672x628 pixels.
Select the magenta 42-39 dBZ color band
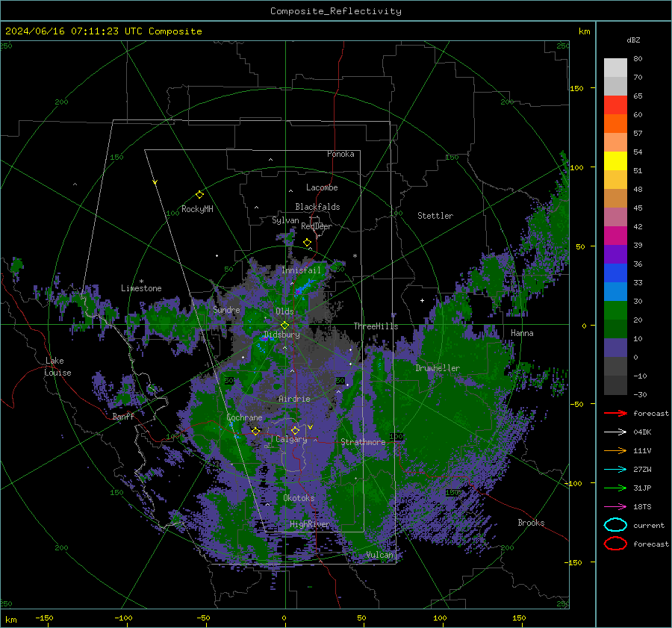coord(615,236)
